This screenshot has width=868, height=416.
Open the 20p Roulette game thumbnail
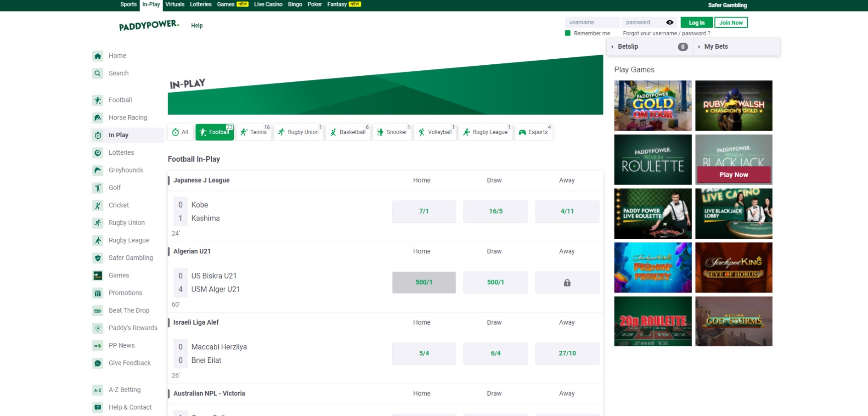click(x=653, y=321)
